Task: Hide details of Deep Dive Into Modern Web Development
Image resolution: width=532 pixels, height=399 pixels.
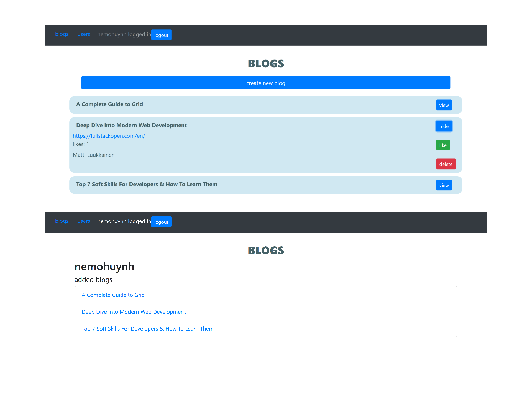Action: [444, 126]
